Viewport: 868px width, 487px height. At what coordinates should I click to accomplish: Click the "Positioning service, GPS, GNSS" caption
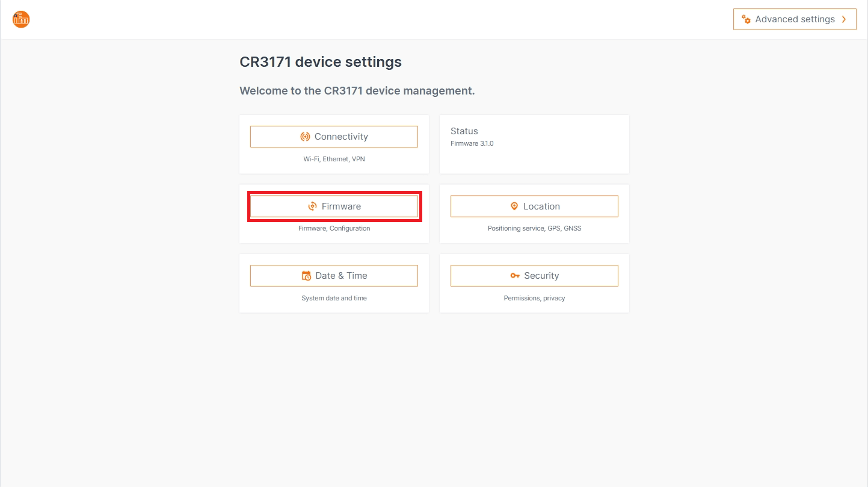pos(534,229)
